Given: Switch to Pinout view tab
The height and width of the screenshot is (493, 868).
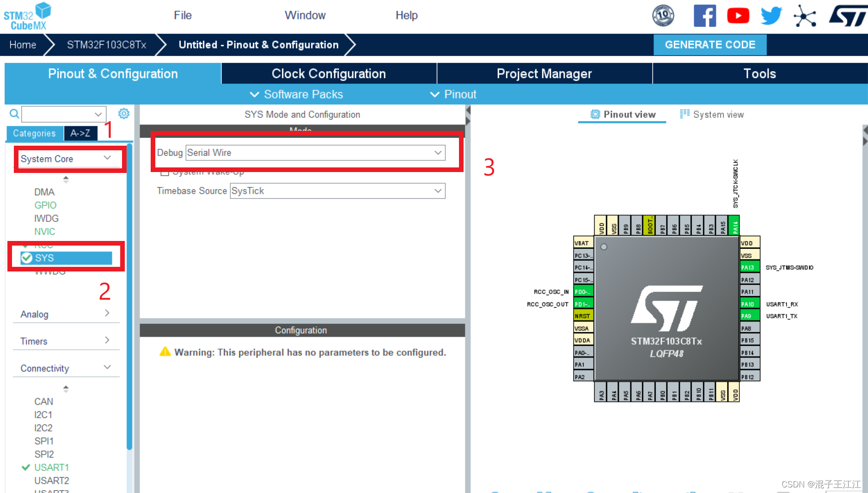Looking at the screenshot, I should tap(622, 114).
